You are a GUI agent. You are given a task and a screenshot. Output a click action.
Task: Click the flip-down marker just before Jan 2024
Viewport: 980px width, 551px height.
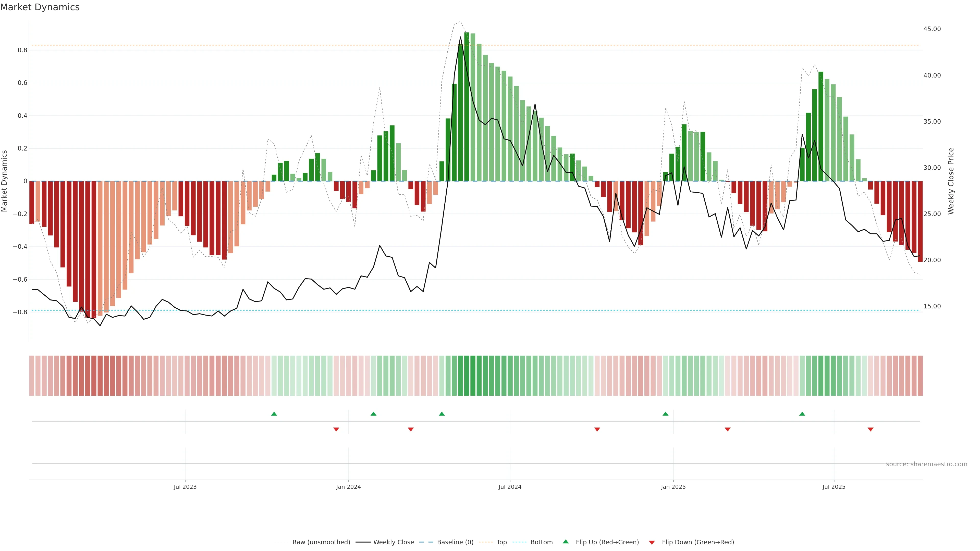pyautogui.click(x=336, y=429)
